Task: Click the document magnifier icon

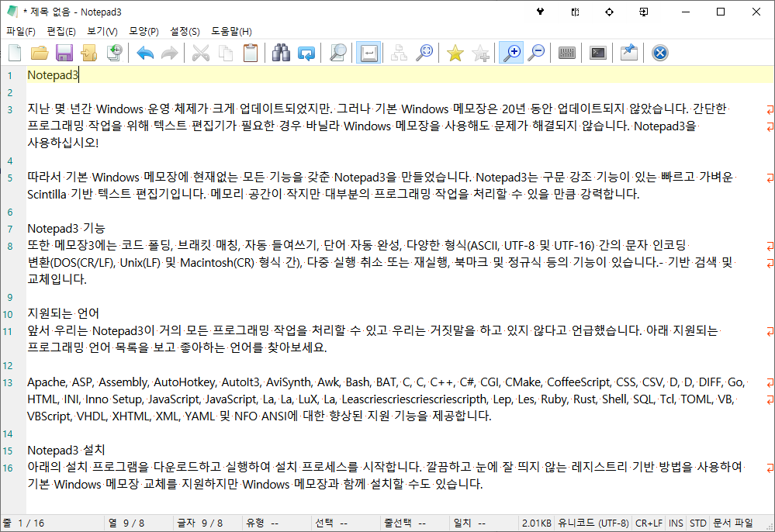Action: (x=337, y=53)
